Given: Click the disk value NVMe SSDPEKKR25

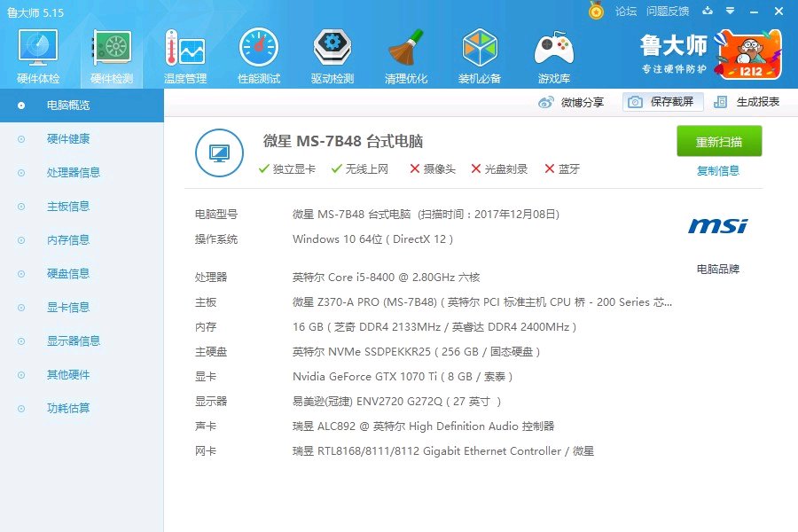Looking at the screenshot, I should 417,352.
